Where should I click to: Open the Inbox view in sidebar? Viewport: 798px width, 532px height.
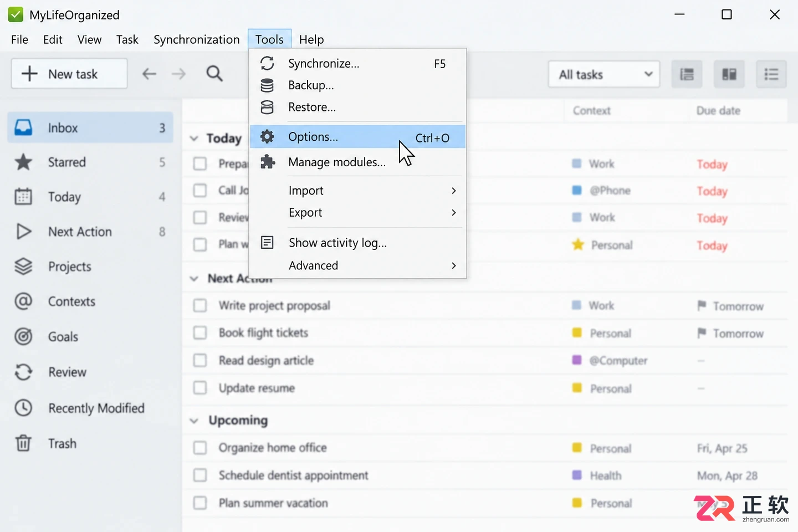coord(90,127)
